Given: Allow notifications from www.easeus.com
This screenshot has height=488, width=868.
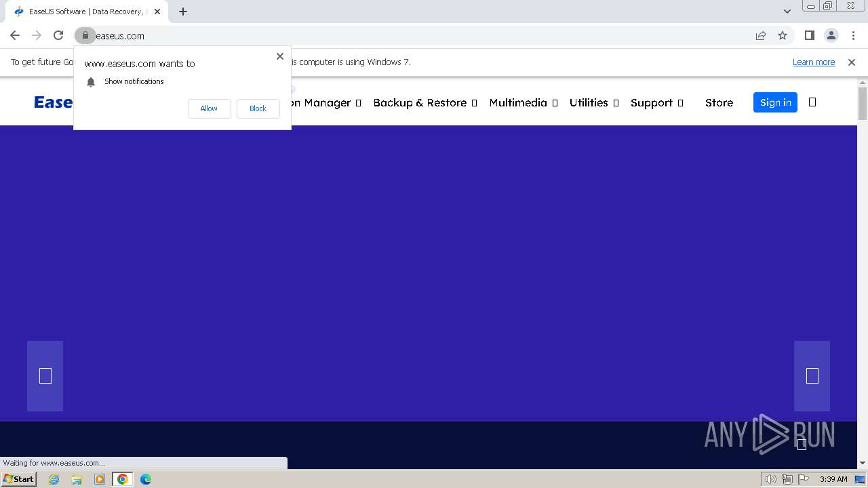Looking at the screenshot, I should 209,108.
